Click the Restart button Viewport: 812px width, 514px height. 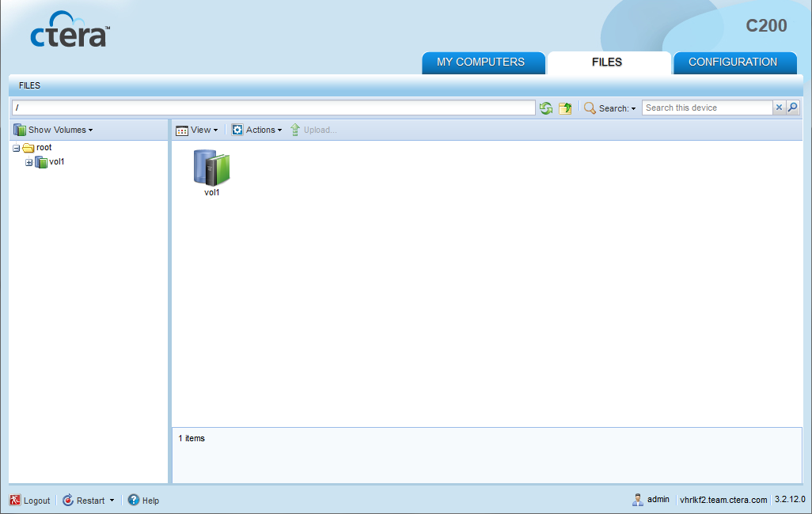(x=85, y=500)
